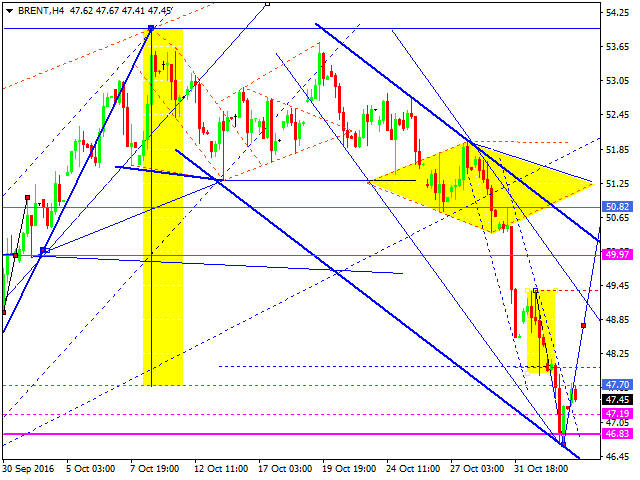
Task: Select the blue 50.82 price level label
Action: (618, 207)
